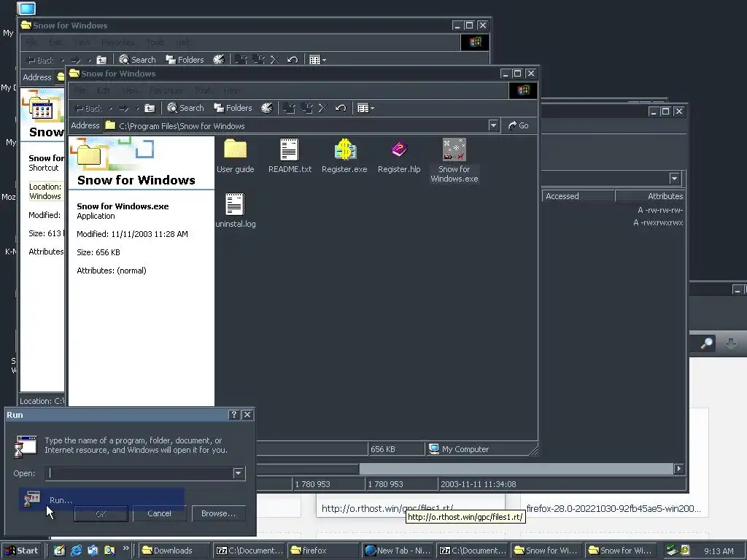Expand dropdown in rear file manager window
747x560 pixels.
pos(674,179)
